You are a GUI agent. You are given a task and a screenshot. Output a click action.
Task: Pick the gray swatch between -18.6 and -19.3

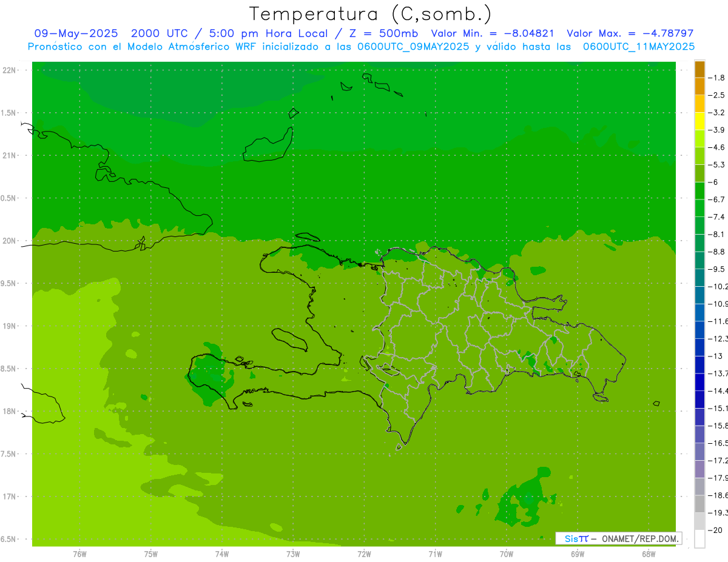(x=699, y=504)
